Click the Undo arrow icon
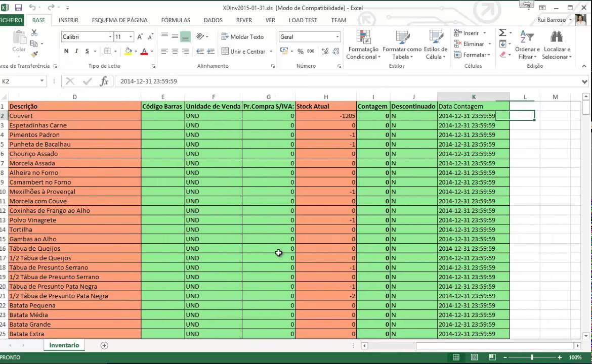Viewport: 592px width, 364px height. [32, 7]
